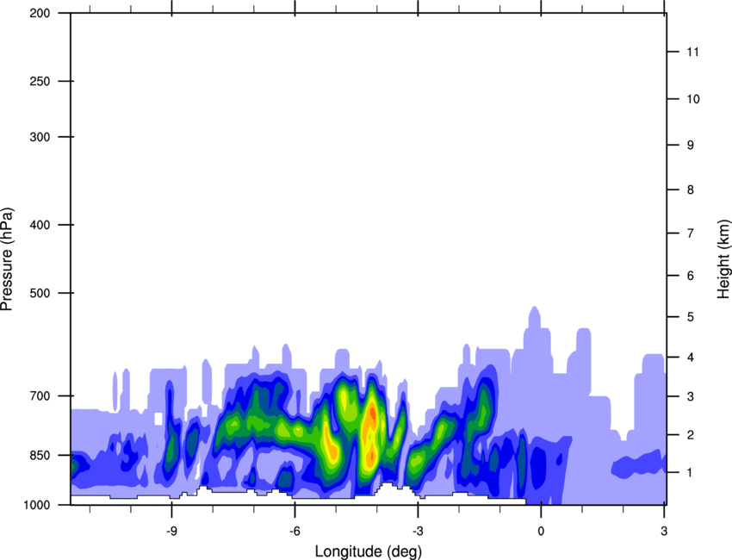Select the 200 pressure tick label
This screenshot has height=560, width=732.
pos(40,13)
